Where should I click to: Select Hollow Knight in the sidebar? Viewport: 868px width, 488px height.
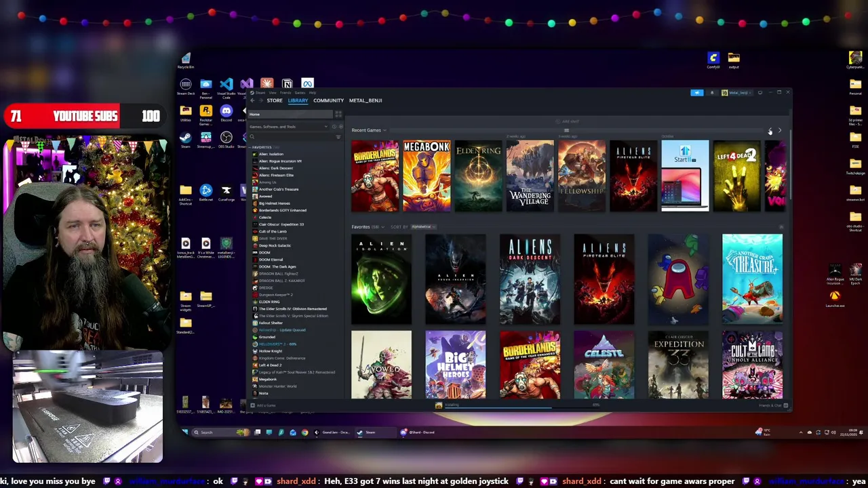pyautogui.click(x=270, y=351)
